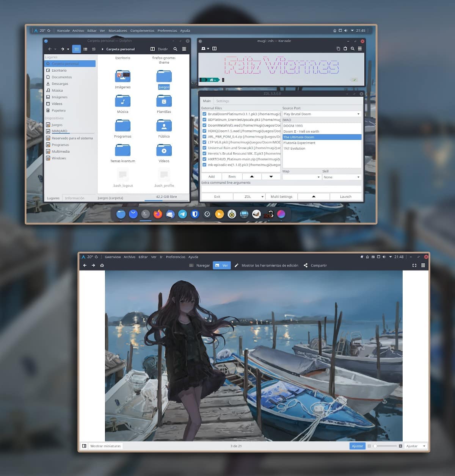
Task: Select The Ultimate Doom in IWAD list
Action: click(322, 137)
